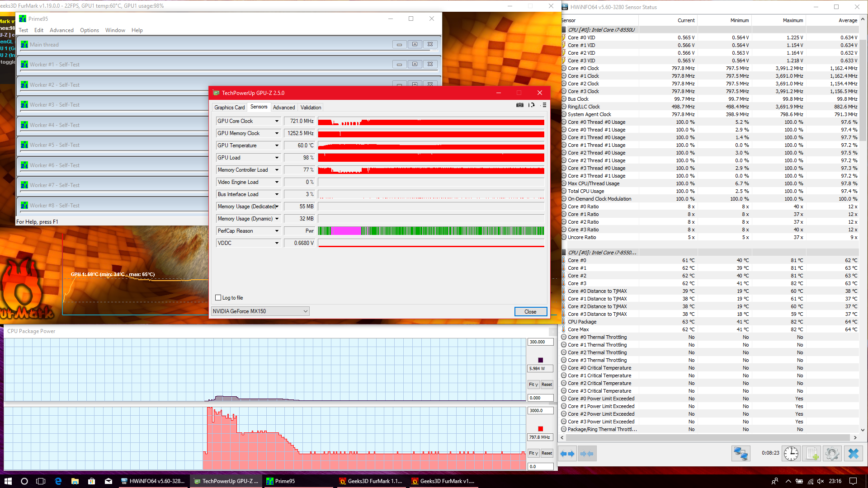Image resolution: width=868 pixels, height=488 pixels.
Task: Open the NVIDIA GeForce MX150 selector
Action: coord(260,311)
